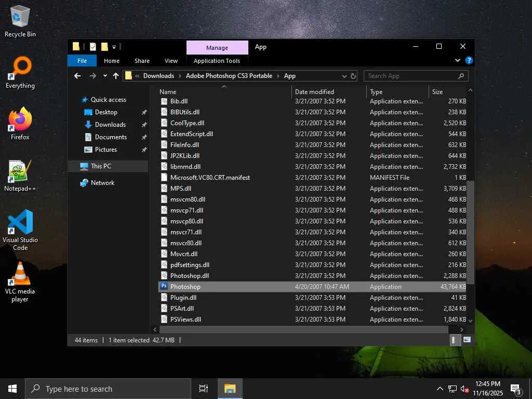Expand hidden path breadcrumb chevrons

click(137, 76)
